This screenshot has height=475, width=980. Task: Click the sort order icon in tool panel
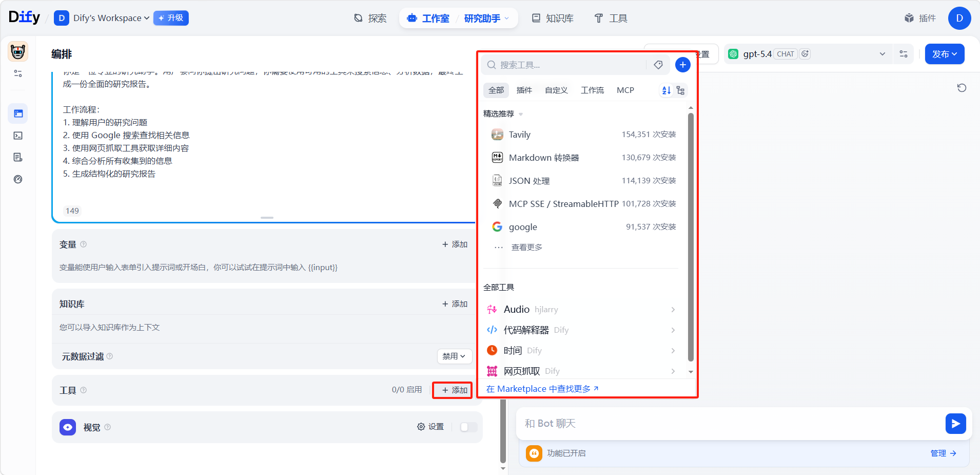click(x=666, y=90)
